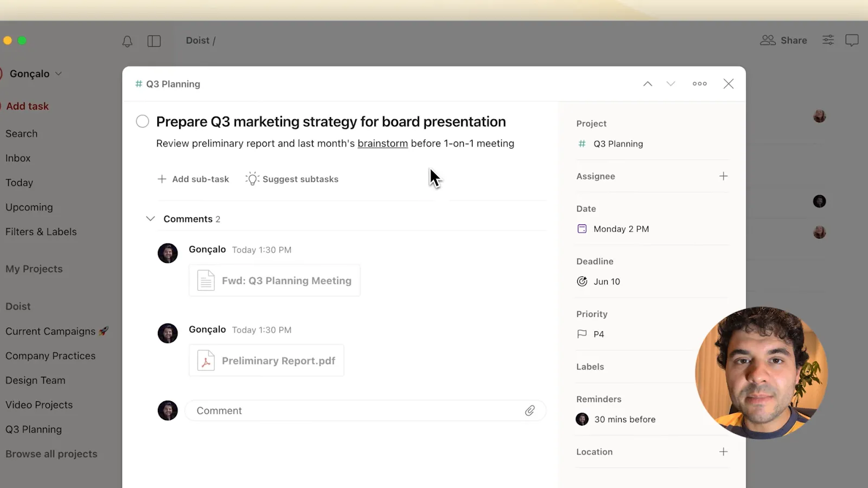
Task: Open the notifications bell
Action: pos(127,41)
